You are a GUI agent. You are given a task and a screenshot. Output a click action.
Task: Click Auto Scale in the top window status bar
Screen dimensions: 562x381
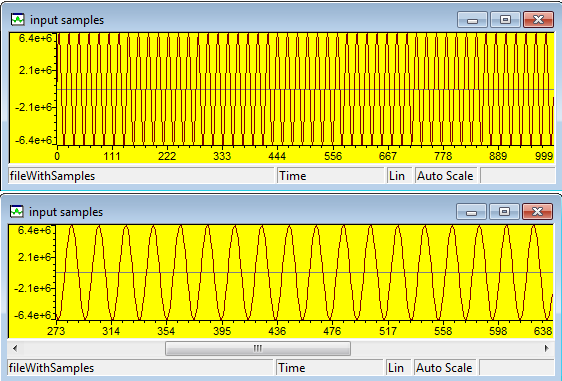click(445, 176)
